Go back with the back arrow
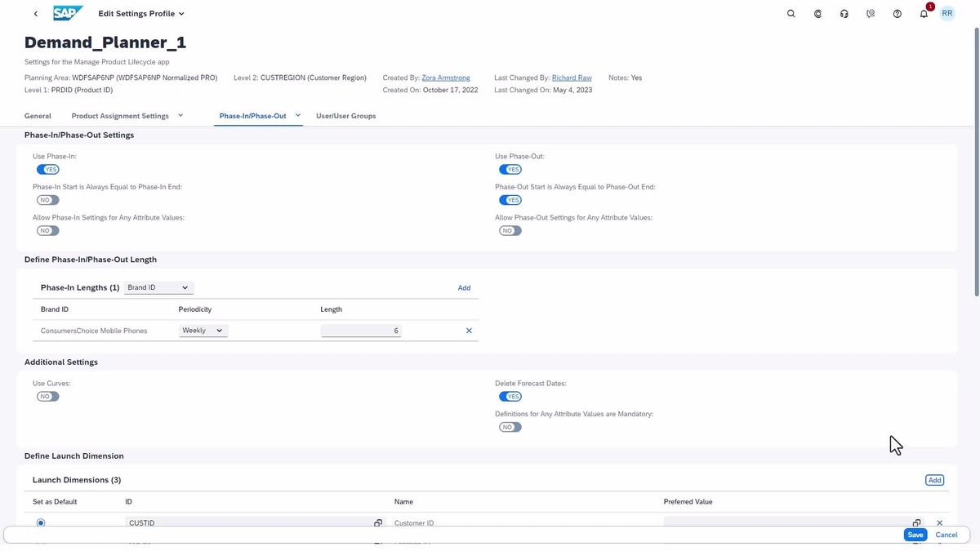The image size is (980, 551). tap(35, 14)
